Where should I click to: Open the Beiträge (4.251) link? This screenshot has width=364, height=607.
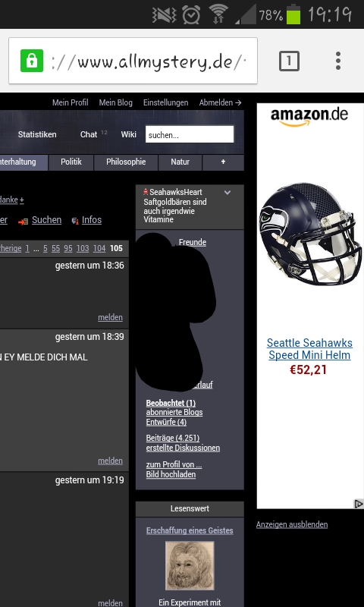(x=173, y=439)
